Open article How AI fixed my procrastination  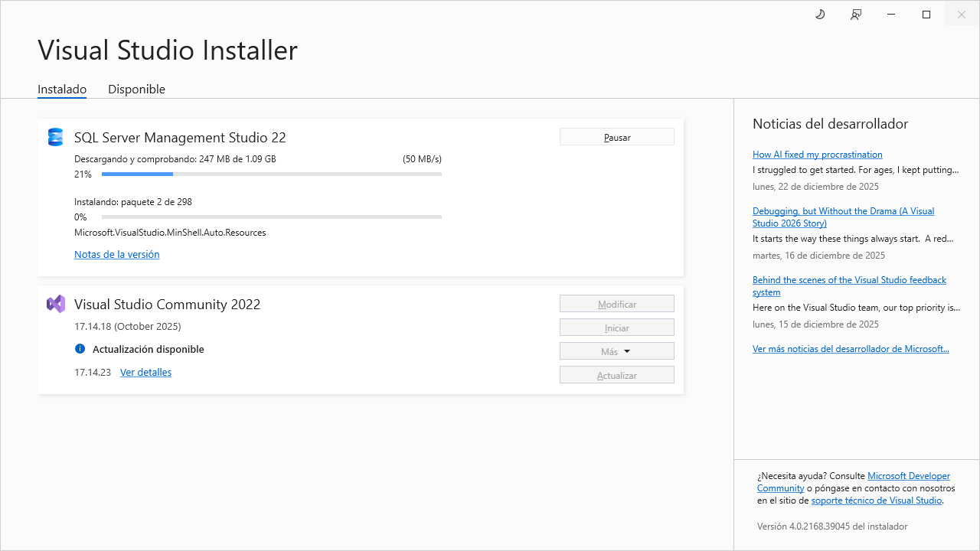[818, 154]
